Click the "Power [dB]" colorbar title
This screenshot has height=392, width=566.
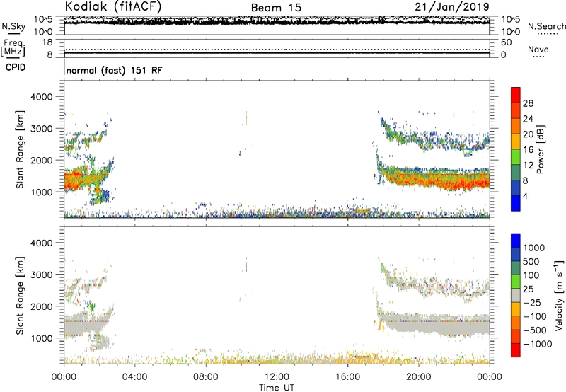point(541,149)
